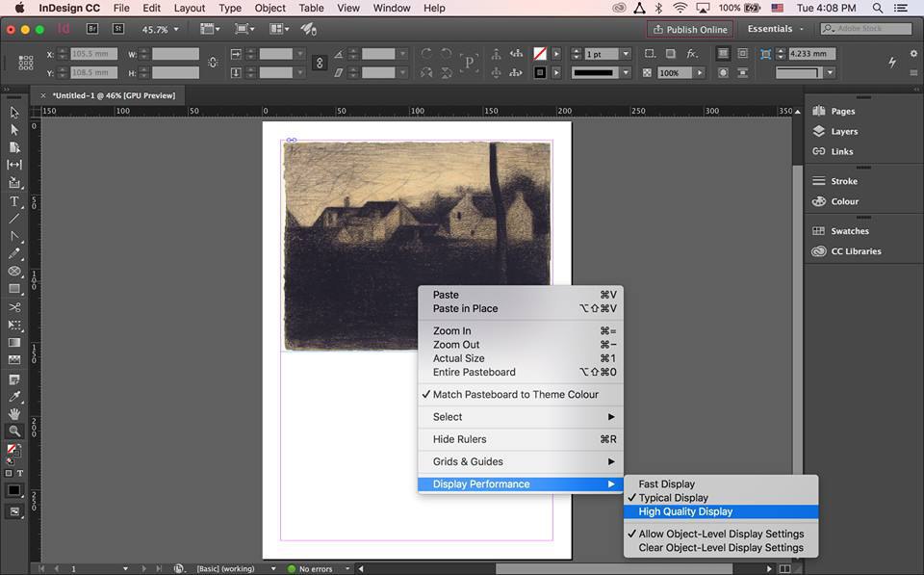Open the Window menu
The width and height of the screenshot is (924, 575).
coord(392,9)
